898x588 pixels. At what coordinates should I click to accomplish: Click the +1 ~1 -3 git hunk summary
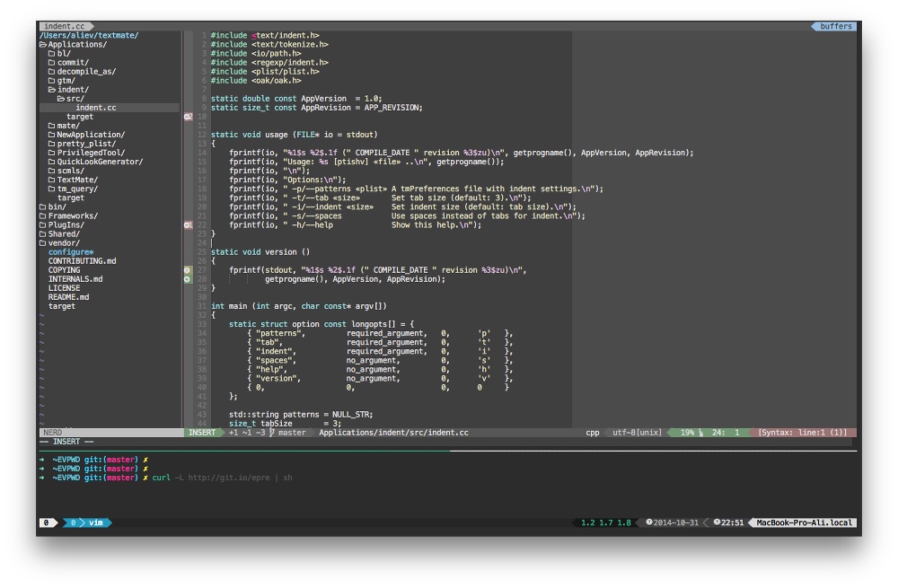[x=248, y=433]
